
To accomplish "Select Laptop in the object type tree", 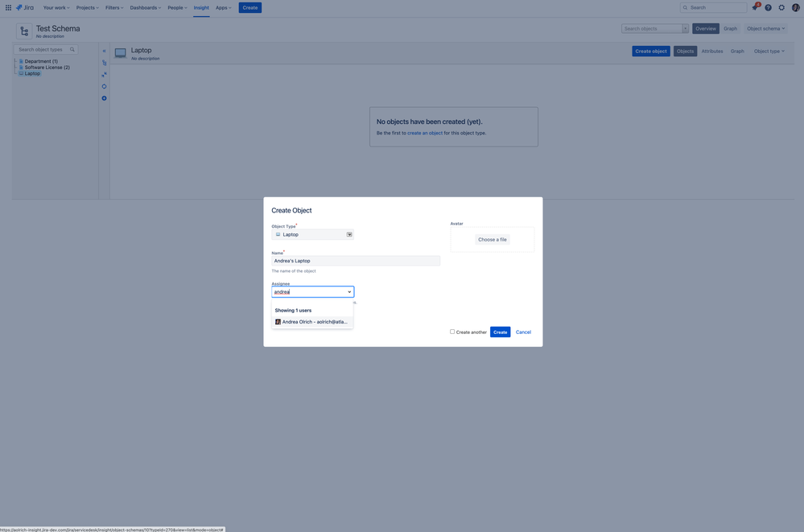I will (32, 73).
